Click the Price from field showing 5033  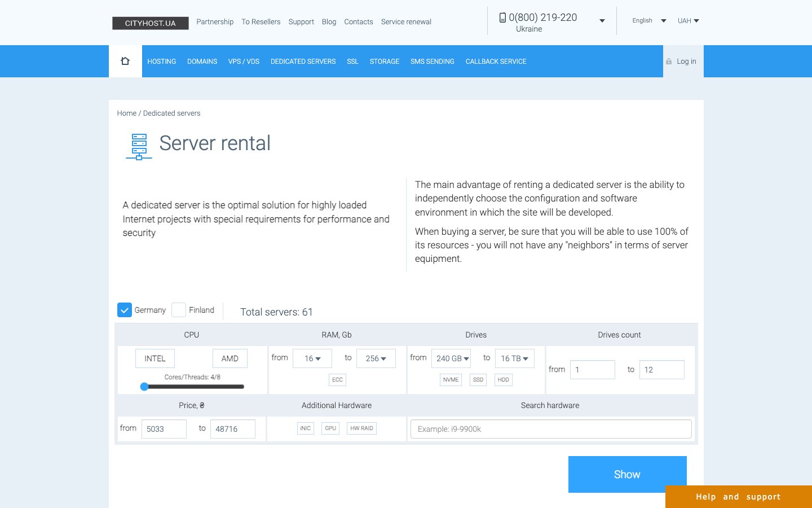[x=164, y=429]
